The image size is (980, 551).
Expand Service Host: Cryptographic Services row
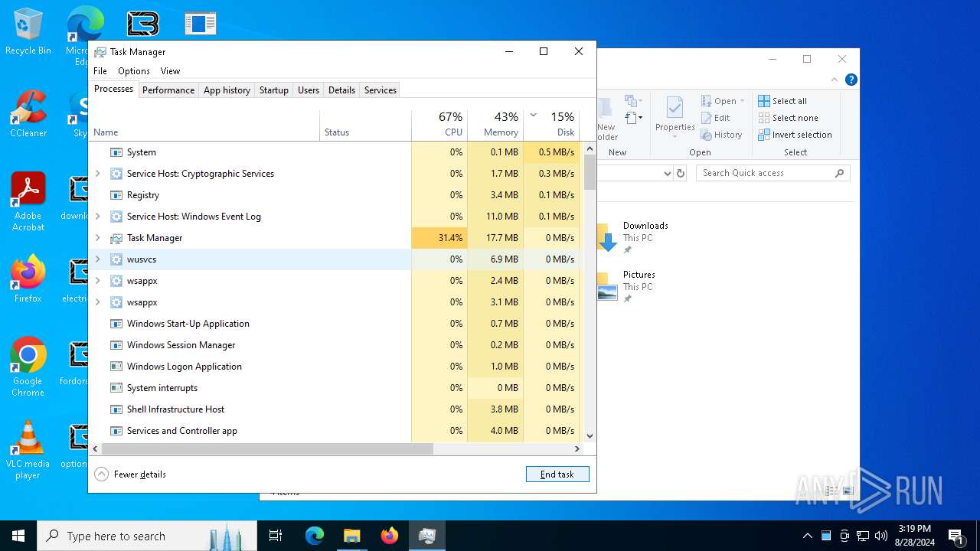97,174
